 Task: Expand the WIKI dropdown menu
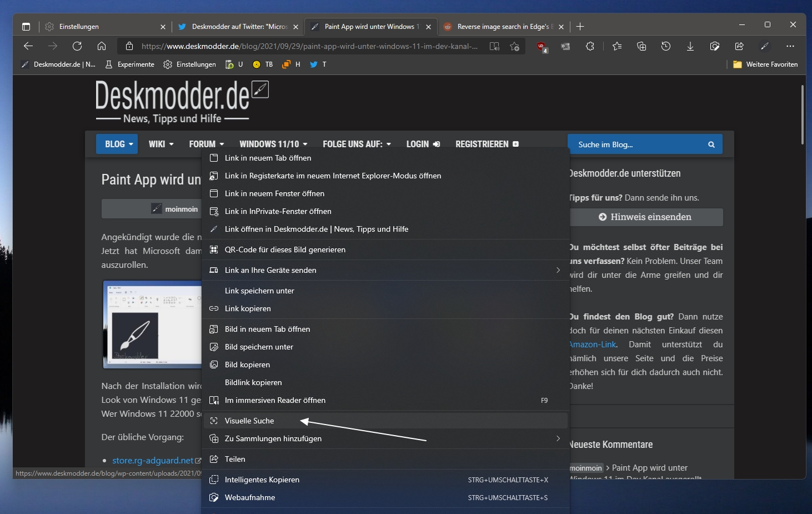161,144
